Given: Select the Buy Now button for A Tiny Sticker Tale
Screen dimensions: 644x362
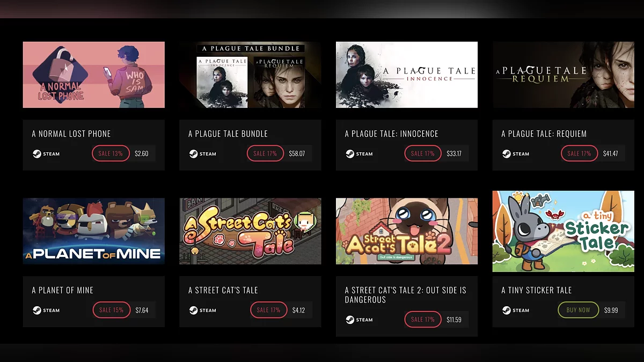Looking at the screenshot, I should point(578,310).
